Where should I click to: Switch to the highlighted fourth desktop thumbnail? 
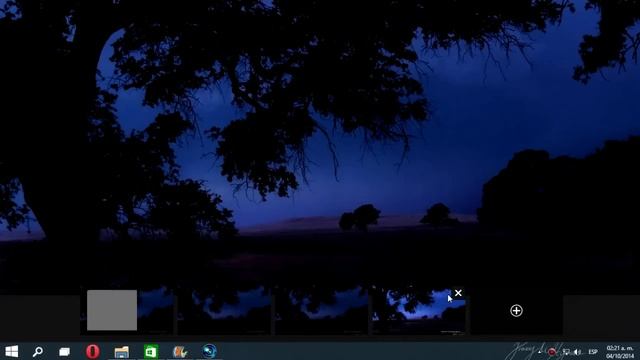click(419, 311)
